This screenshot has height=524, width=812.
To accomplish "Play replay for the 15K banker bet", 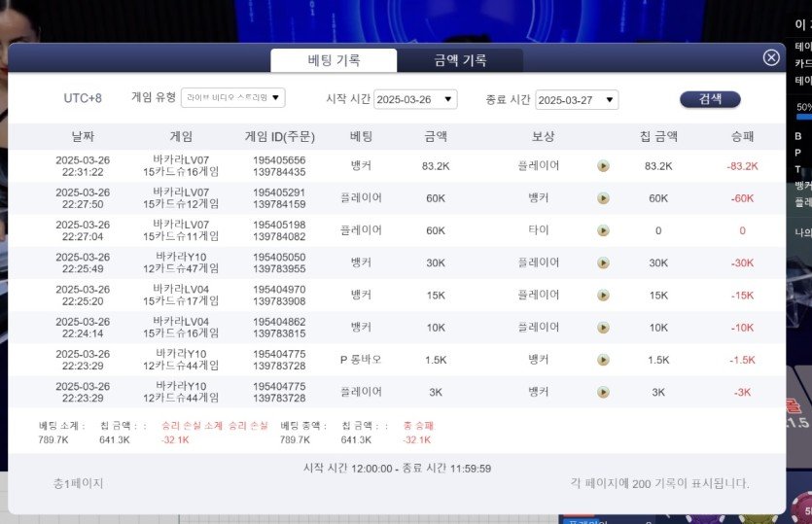I will coord(603,296).
